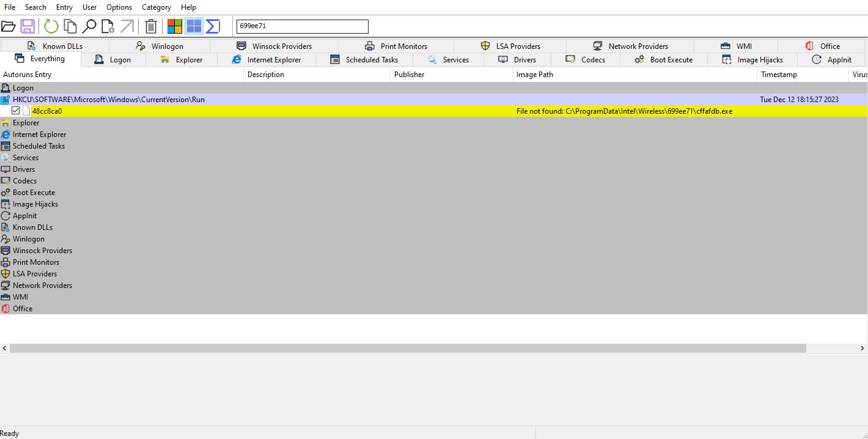Switch to the Logon tab
868x439 pixels.
coord(113,59)
